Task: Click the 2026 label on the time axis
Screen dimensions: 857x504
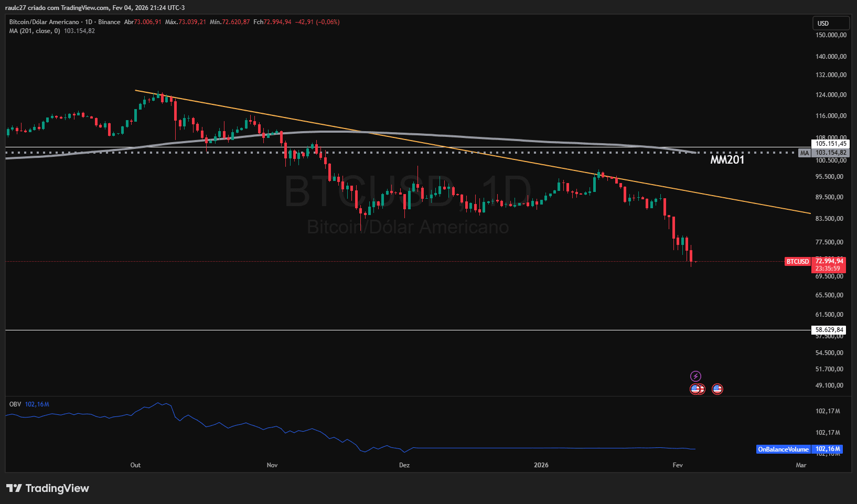Action: click(541, 465)
